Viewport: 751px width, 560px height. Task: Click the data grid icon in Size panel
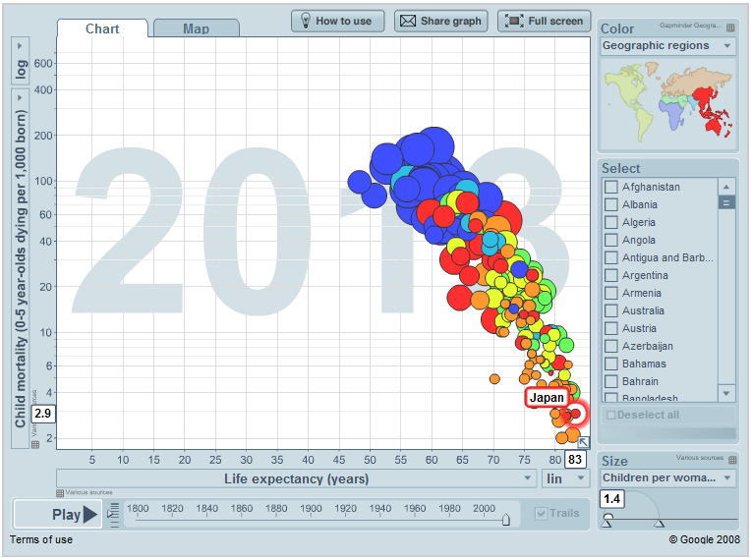click(x=730, y=460)
